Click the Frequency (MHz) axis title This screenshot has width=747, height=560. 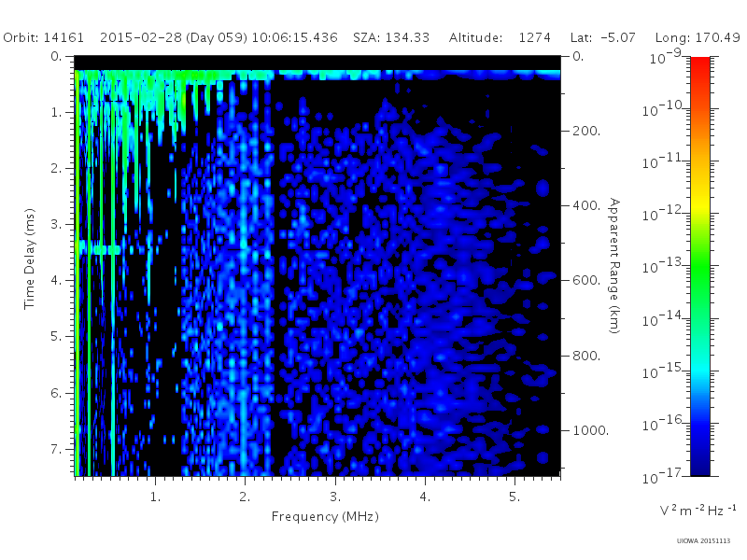(x=325, y=517)
